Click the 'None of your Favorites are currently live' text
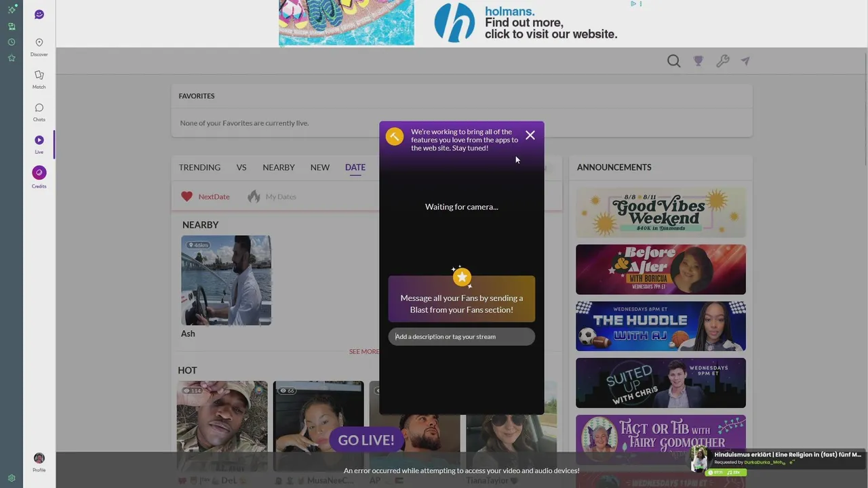This screenshot has width=868, height=488. coord(244,123)
